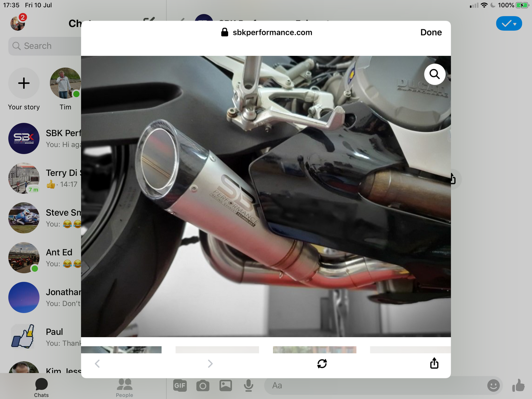Tap the magnifier zoom icon on photo
Viewport: 532px width, 399px height.
pyautogui.click(x=435, y=74)
